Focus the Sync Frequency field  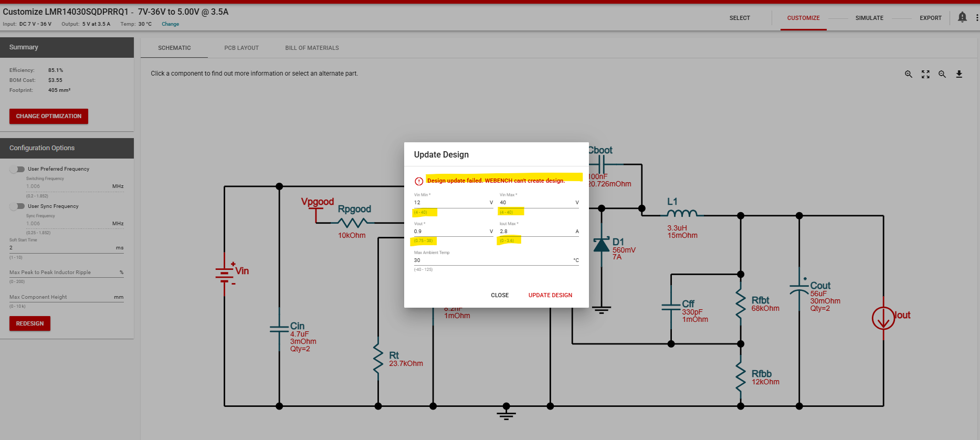[75, 224]
